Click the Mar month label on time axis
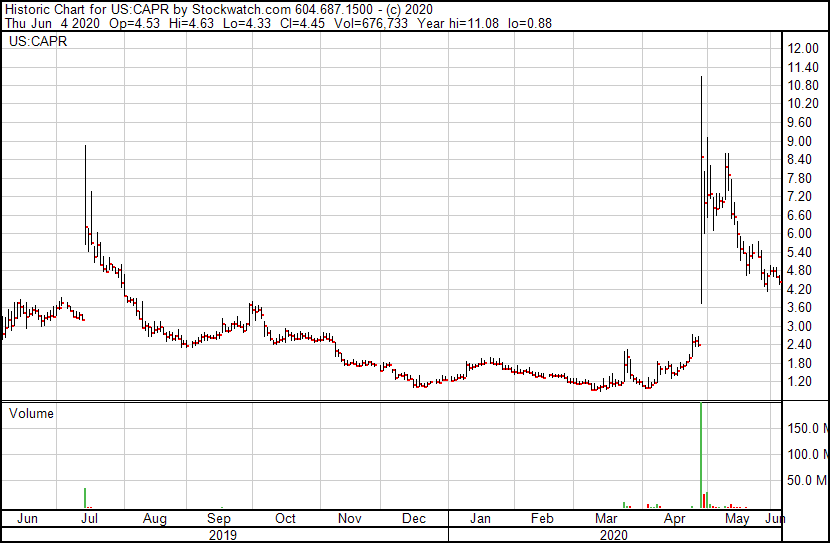Viewport: 830px width, 543px height. [x=606, y=518]
